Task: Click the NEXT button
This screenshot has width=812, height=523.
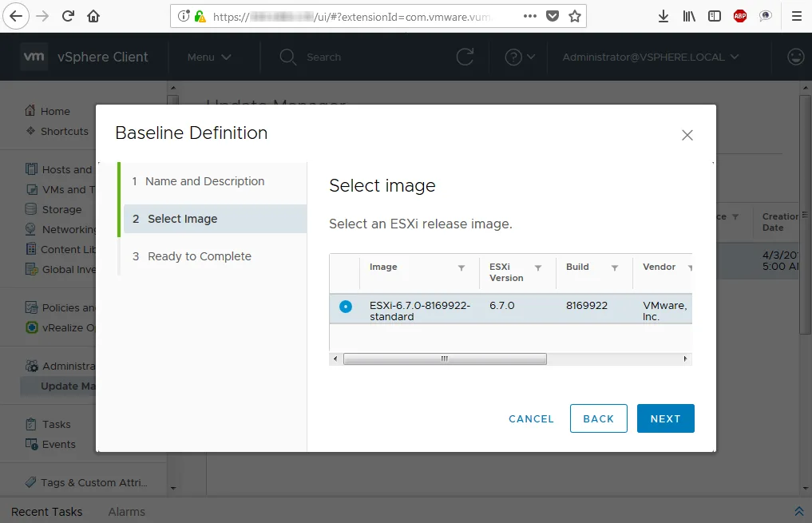Action: 665,418
